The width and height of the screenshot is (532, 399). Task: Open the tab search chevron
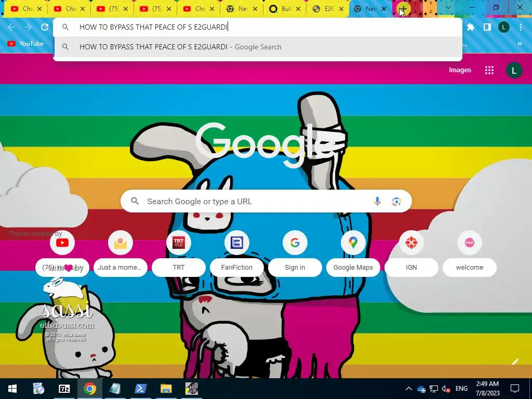448,7
